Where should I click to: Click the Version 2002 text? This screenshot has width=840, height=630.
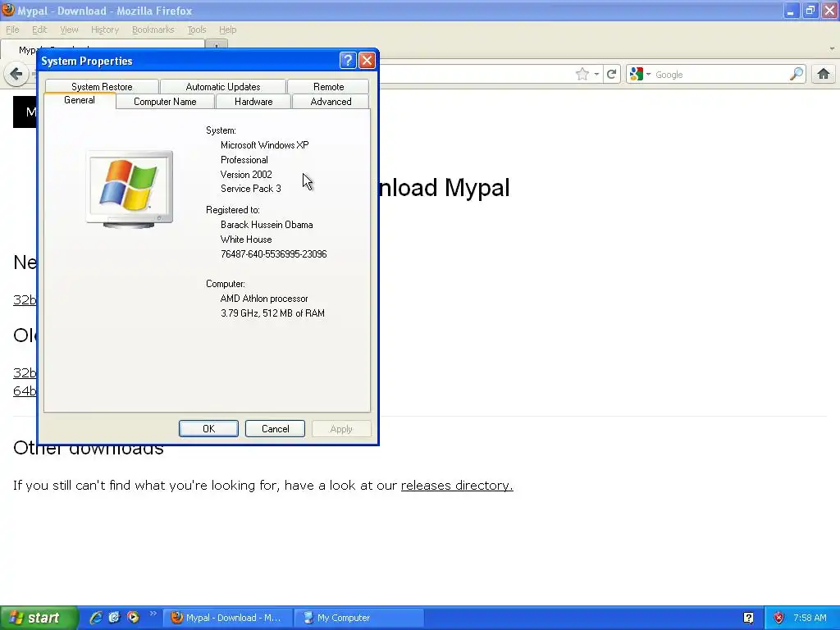pyautogui.click(x=246, y=175)
